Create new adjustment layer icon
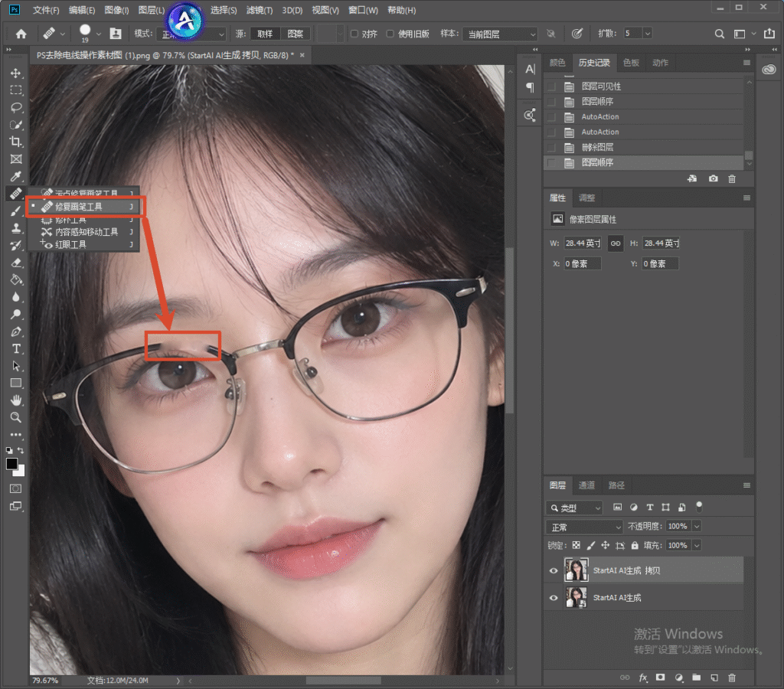Screen dimensions: 784x689 tap(678, 678)
